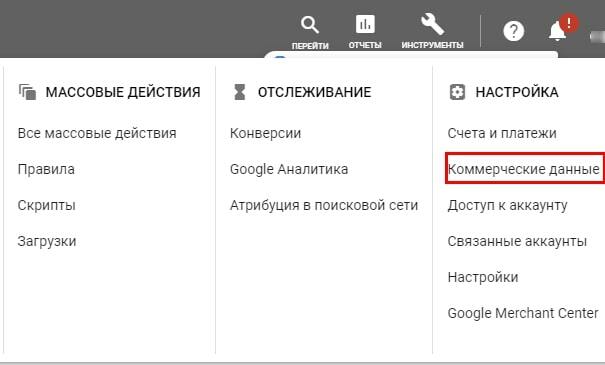This screenshot has height=365, width=605.
Task: Open the notifications bell icon
Action: click(558, 31)
